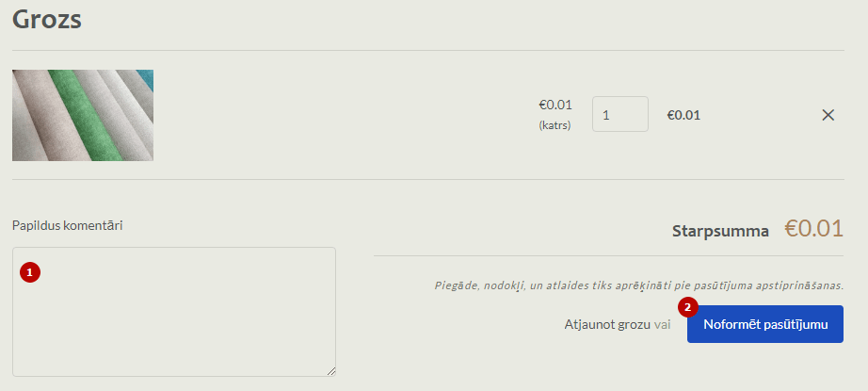This screenshot has height=391, width=868.
Task: Click the (katrs) label under the price
Action: [555, 125]
